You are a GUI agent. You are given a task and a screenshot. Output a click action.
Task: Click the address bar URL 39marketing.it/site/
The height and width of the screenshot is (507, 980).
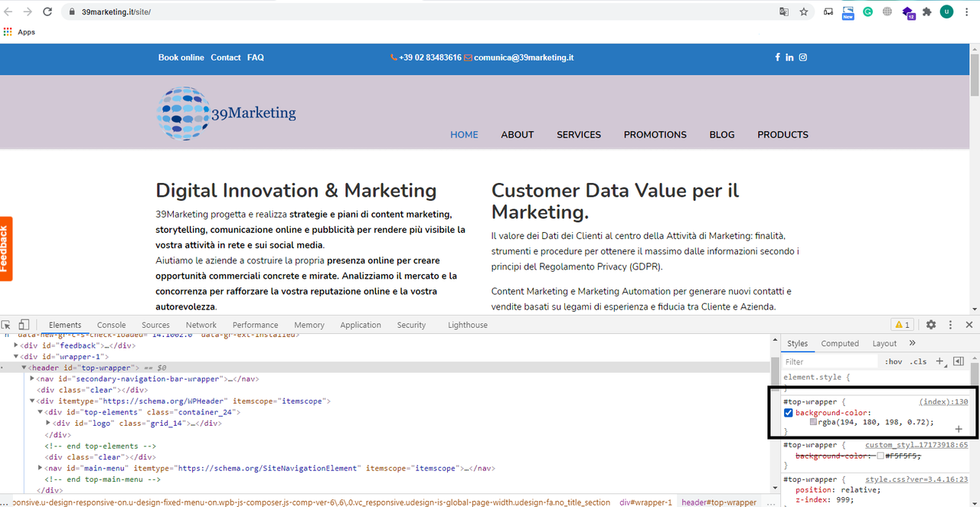pos(116,12)
